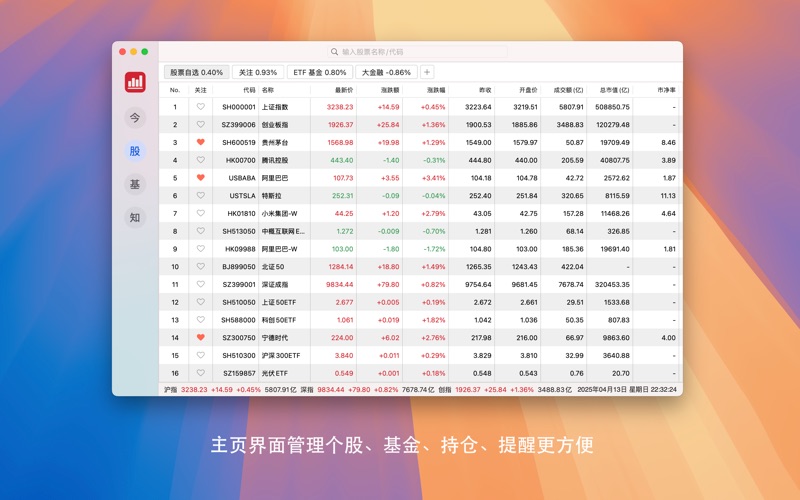Sort by 开盘价 column header
The width and height of the screenshot is (800, 500).
pos(528,90)
